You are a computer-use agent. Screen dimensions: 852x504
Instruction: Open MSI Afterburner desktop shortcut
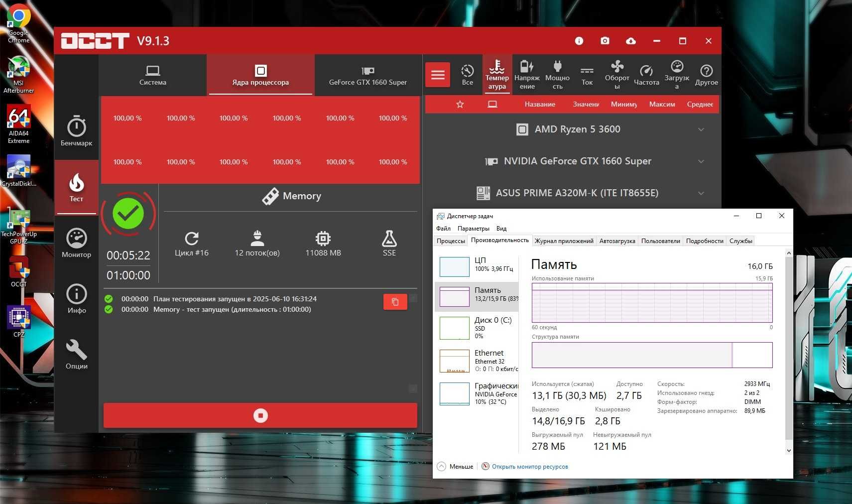click(18, 74)
